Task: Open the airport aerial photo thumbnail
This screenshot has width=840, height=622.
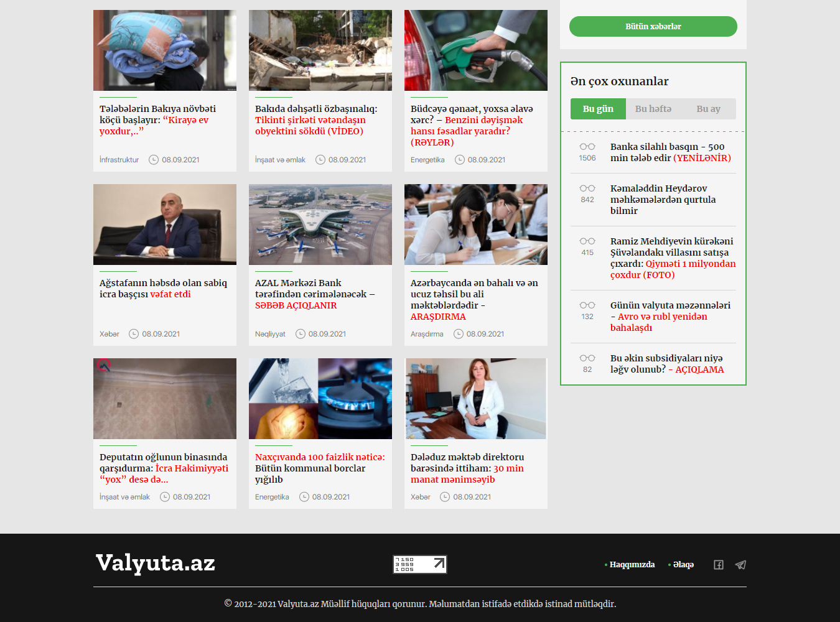Action: 320,225
